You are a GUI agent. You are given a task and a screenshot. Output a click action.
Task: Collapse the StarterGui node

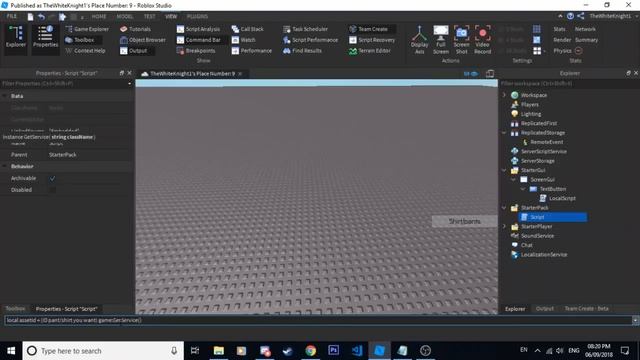[504, 170]
